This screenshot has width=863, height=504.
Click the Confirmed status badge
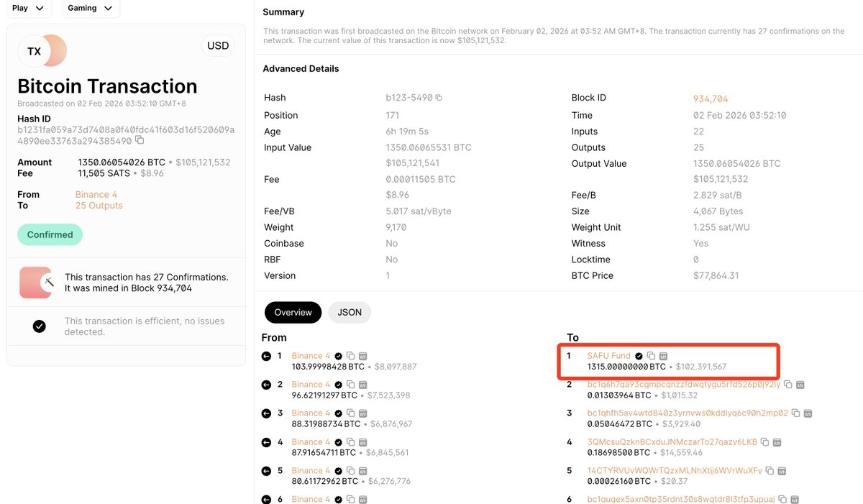pyautogui.click(x=50, y=235)
